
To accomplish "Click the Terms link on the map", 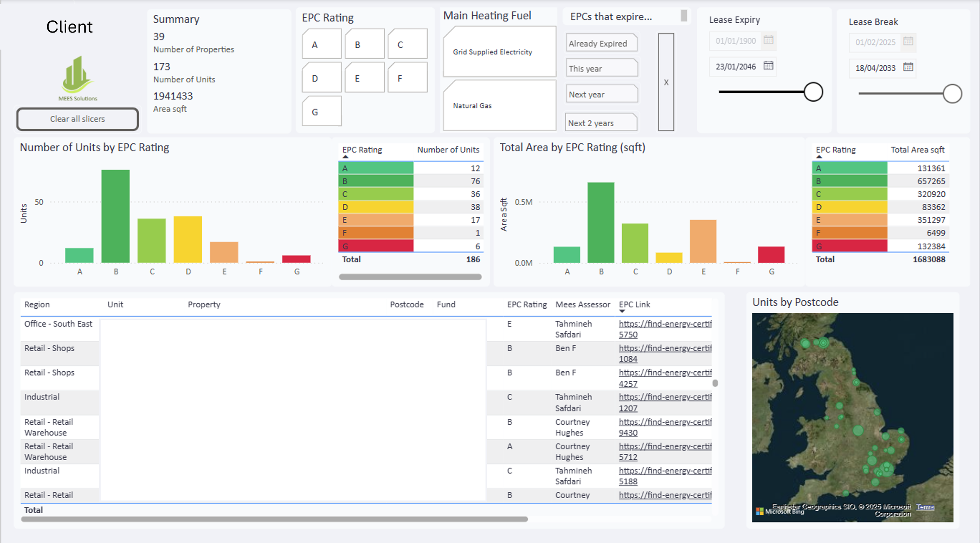I will coord(926,506).
